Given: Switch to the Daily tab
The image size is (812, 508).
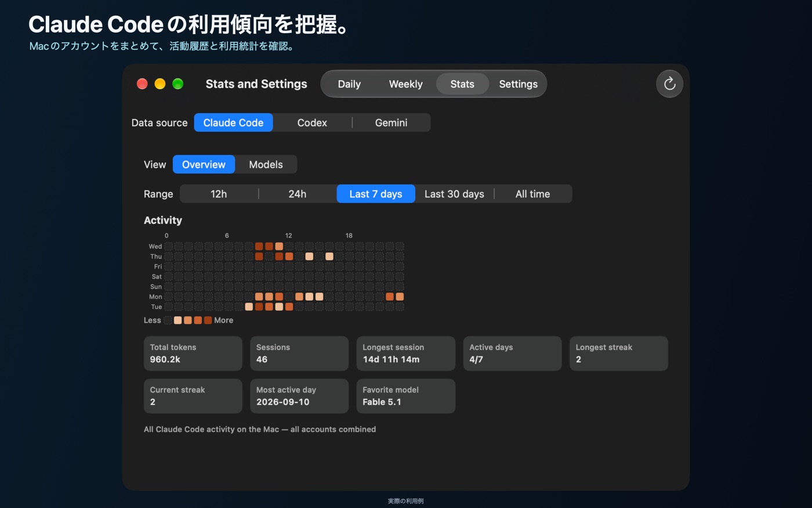Looking at the screenshot, I should [x=349, y=84].
